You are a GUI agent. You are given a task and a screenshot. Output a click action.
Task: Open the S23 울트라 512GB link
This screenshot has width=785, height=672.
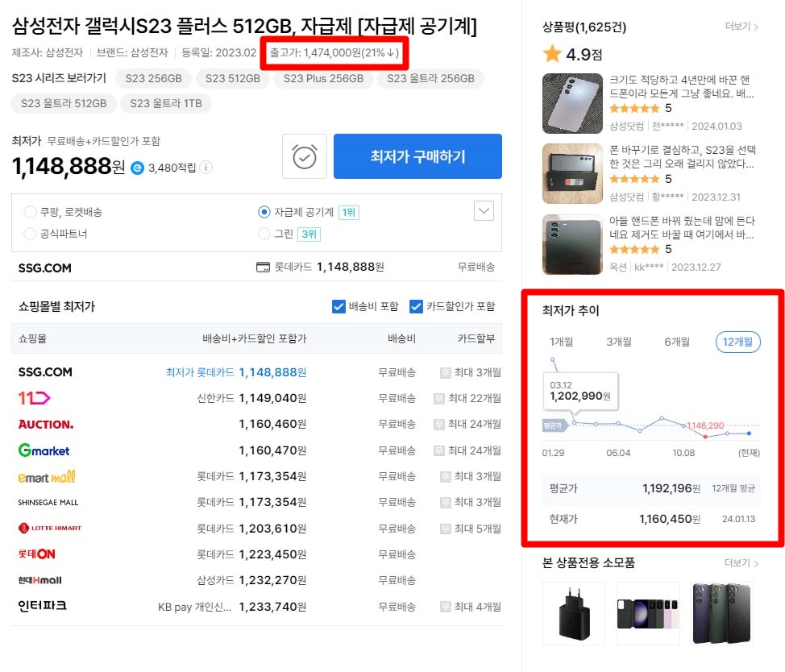pos(64,104)
